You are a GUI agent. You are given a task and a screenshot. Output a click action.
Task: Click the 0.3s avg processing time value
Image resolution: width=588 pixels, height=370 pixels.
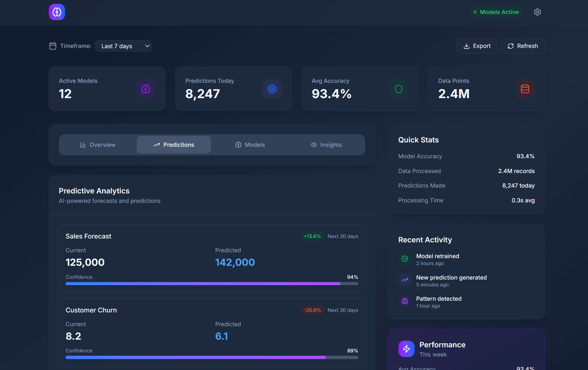(x=523, y=200)
